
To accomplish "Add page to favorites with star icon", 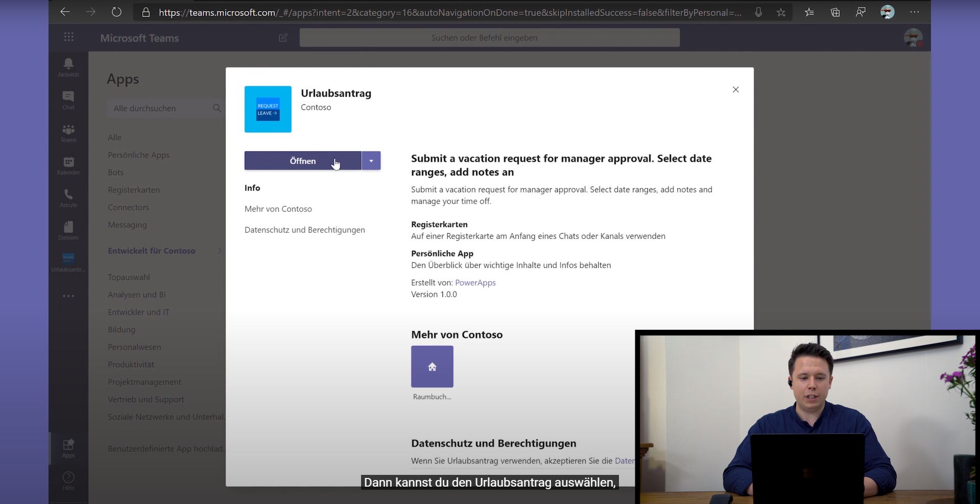I will point(781,13).
